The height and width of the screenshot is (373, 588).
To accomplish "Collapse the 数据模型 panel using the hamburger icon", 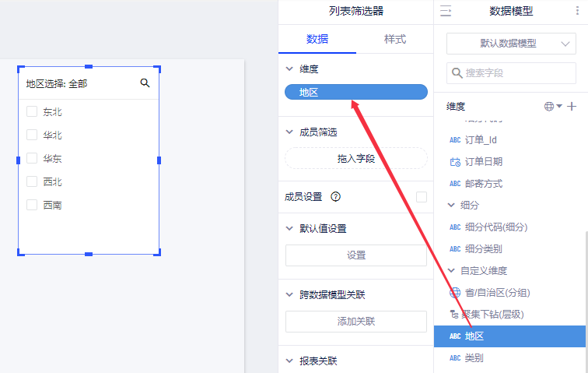I will pyautogui.click(x=446, y=10).
